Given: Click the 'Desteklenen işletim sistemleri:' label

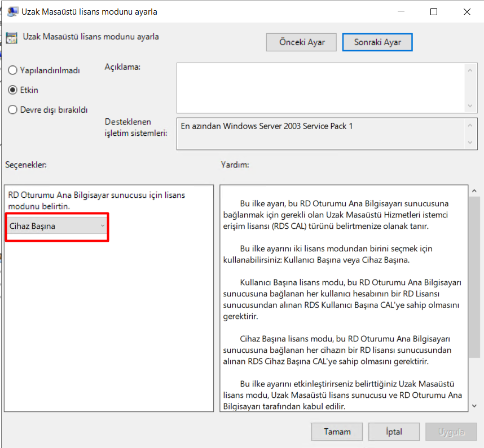Looking at the screenshot, I should [x=136, y=127].
